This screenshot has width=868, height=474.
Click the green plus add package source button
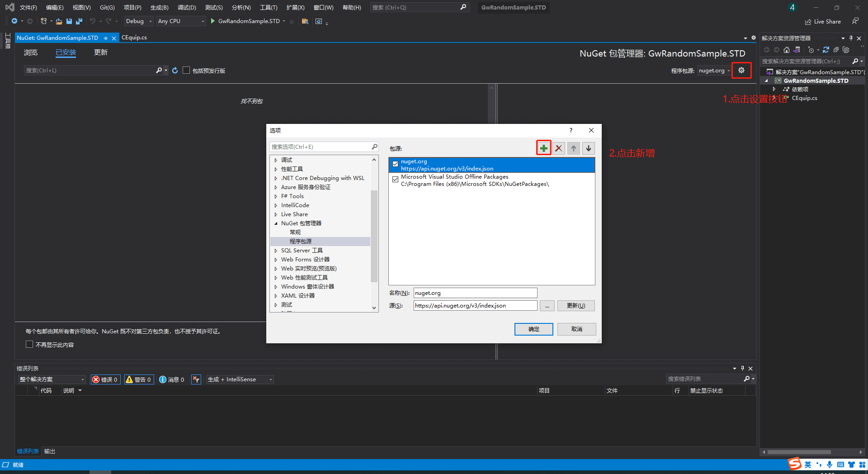coord(543,148)
